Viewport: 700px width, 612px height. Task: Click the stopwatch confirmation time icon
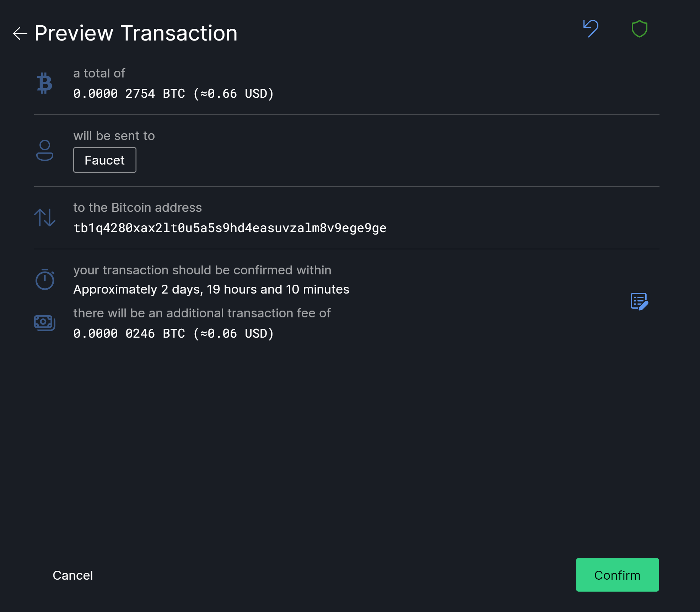[x=45, y=279]
